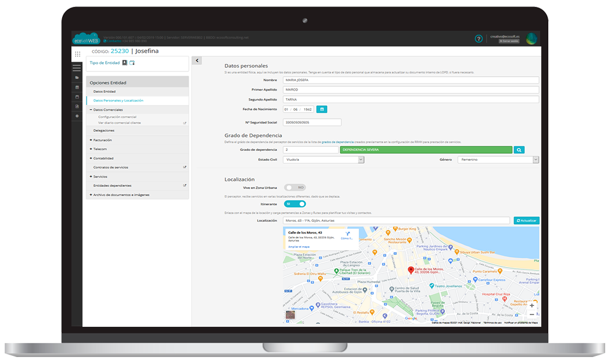Turn off the Itinerante switch
The image size is (611, 364).
pos(295,204)
